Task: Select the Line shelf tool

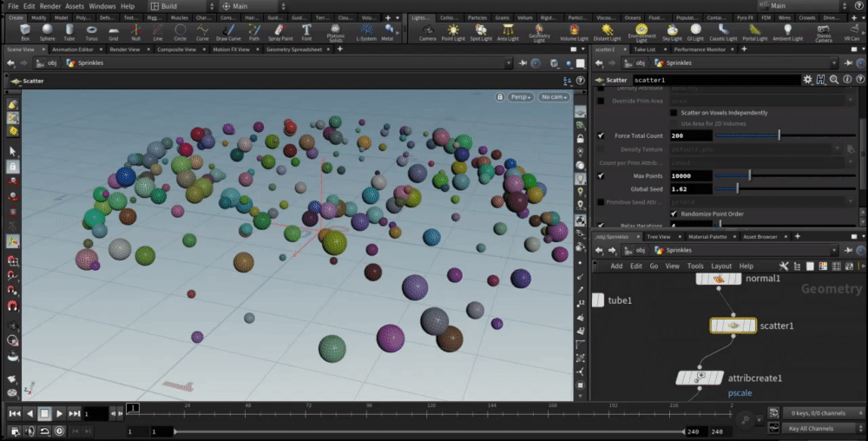Action: click(158, 33)
